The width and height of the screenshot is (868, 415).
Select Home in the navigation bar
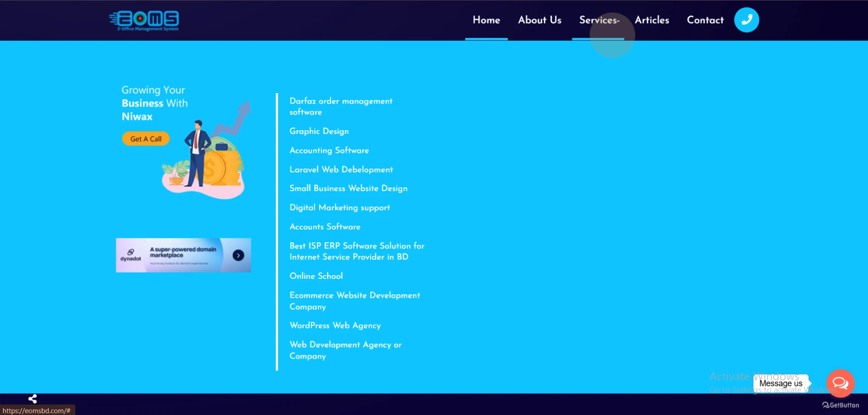[486, 20]
